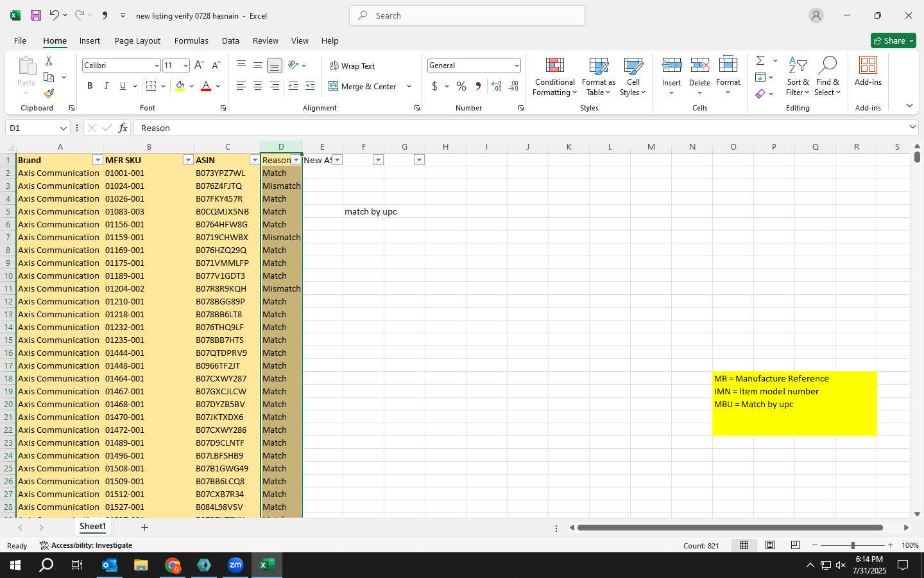The image size is (924, 578).
Task: Toggle Wrap Text for the cell
Action: [352, 66]
